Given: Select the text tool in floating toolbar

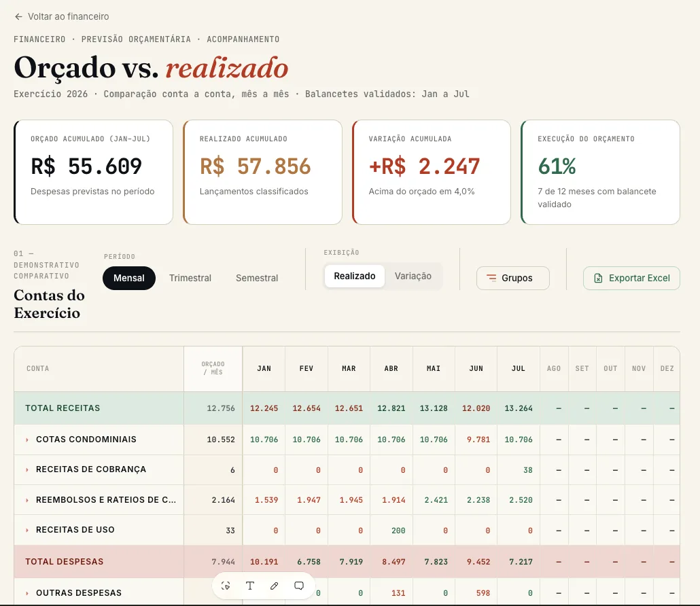Looking at the screenshot, I should pos(250,586).
